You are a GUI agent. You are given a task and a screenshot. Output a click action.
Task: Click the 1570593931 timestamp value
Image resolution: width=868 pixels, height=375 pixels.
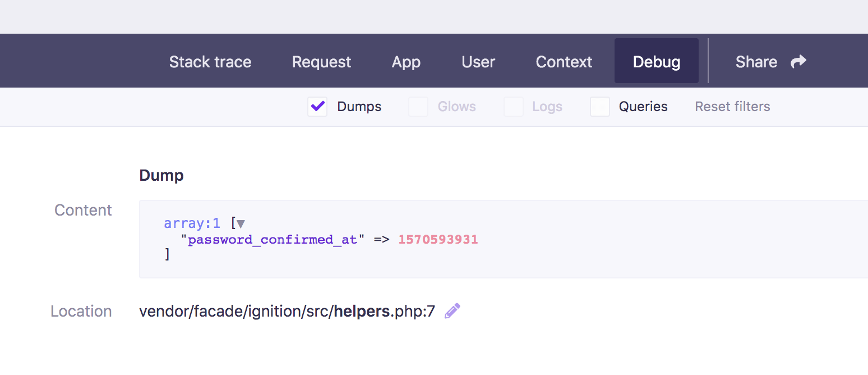(x=438, y=240)
